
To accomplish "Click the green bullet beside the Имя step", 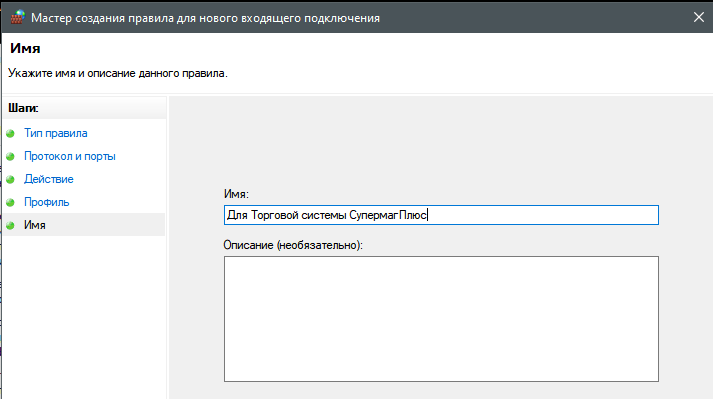I will [x=10, y=225].
